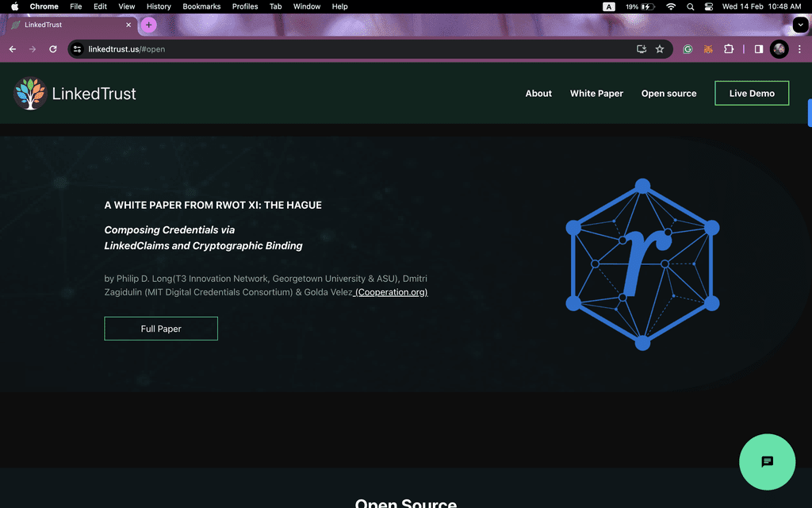
Task: Go to the Open source section
Action: point(668,94)
